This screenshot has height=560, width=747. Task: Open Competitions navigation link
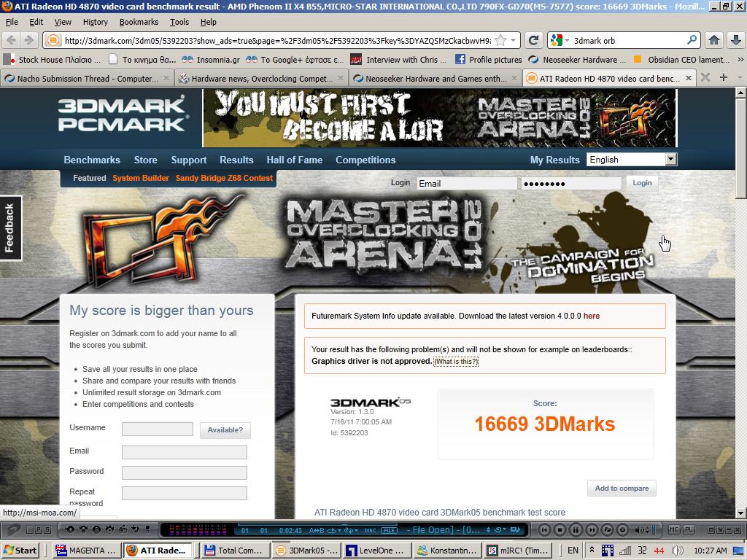click(365, 160)
